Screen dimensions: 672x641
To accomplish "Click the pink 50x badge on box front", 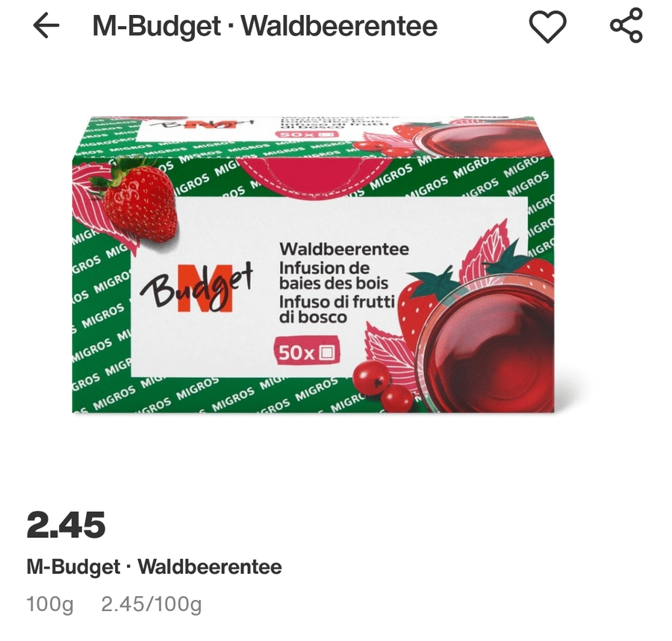I will tap(307, 352).
